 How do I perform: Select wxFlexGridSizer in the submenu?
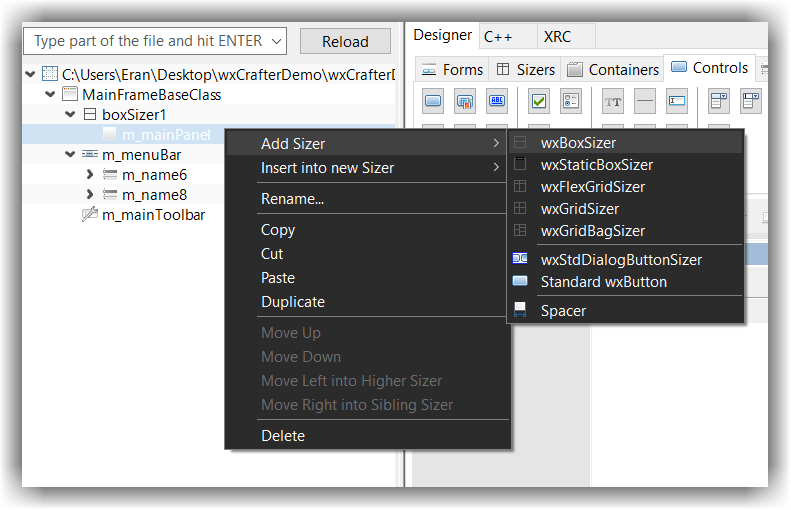click(592, 187)
